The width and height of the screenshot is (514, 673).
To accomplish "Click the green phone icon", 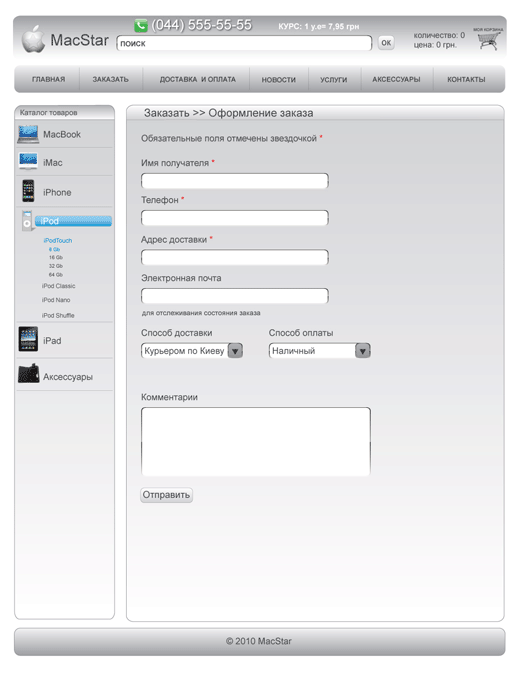I will 141,25.
